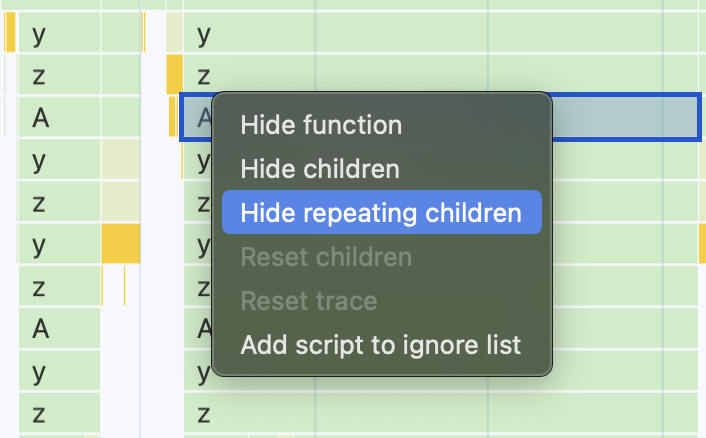Click the bright yellow block left of the top-right z frame

[x=174, y=76]
